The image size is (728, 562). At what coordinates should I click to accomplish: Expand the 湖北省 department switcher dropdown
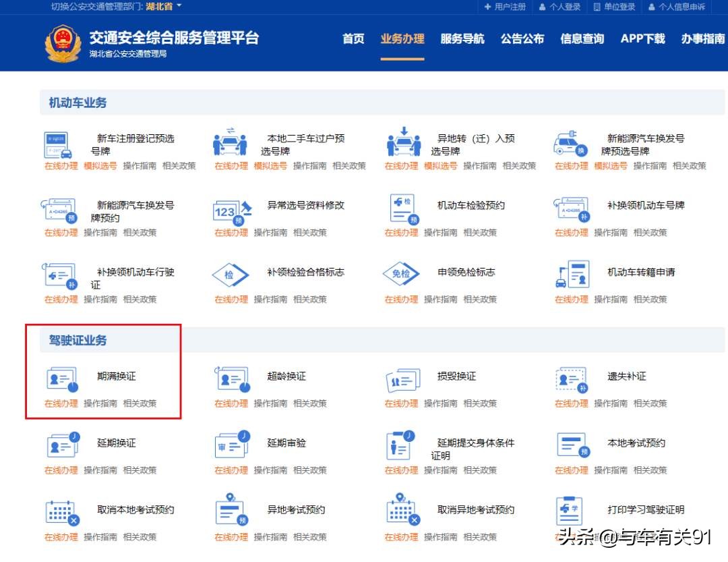(158, 7)
